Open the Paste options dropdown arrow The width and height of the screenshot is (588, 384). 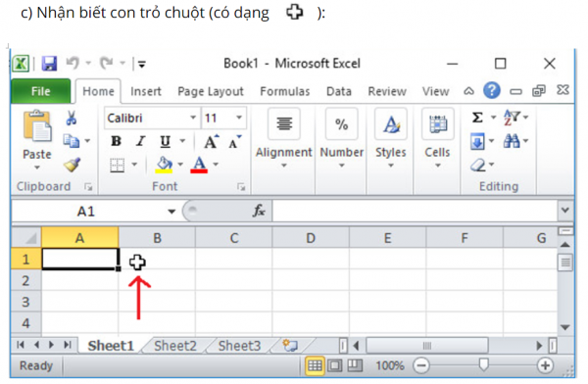[37, 168]
